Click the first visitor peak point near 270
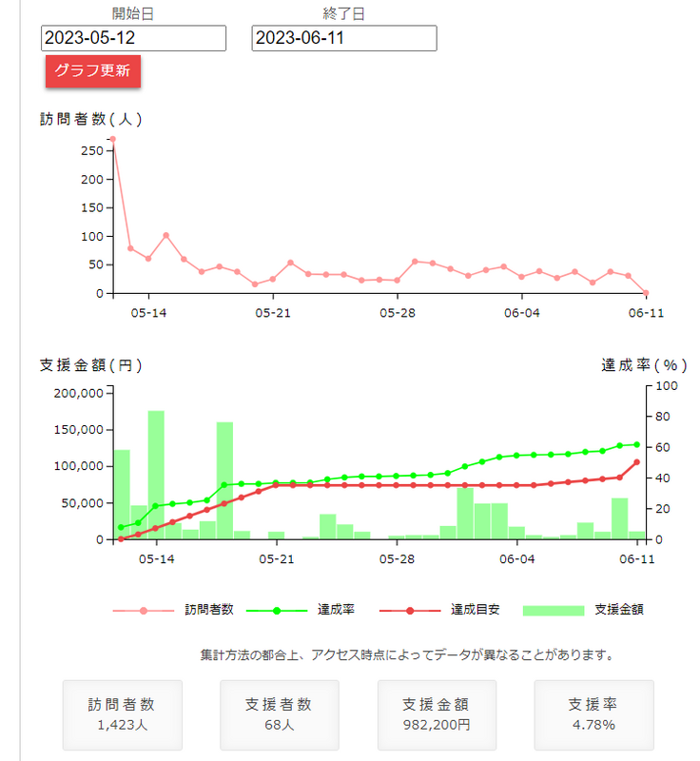 (113, 140)
